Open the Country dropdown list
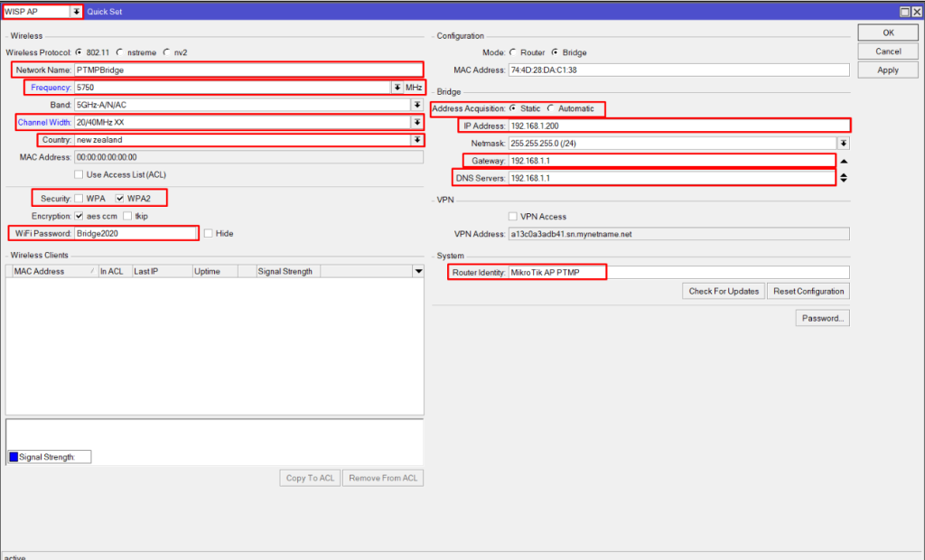The height and width of the screenshot is (560, 925). pos(416,140)
